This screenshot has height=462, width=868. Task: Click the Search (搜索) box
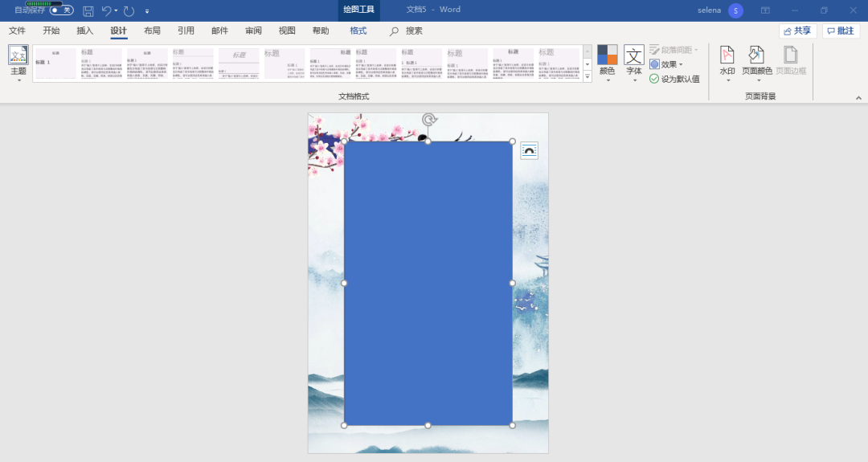pyautogui.click(x=407, y=31)
